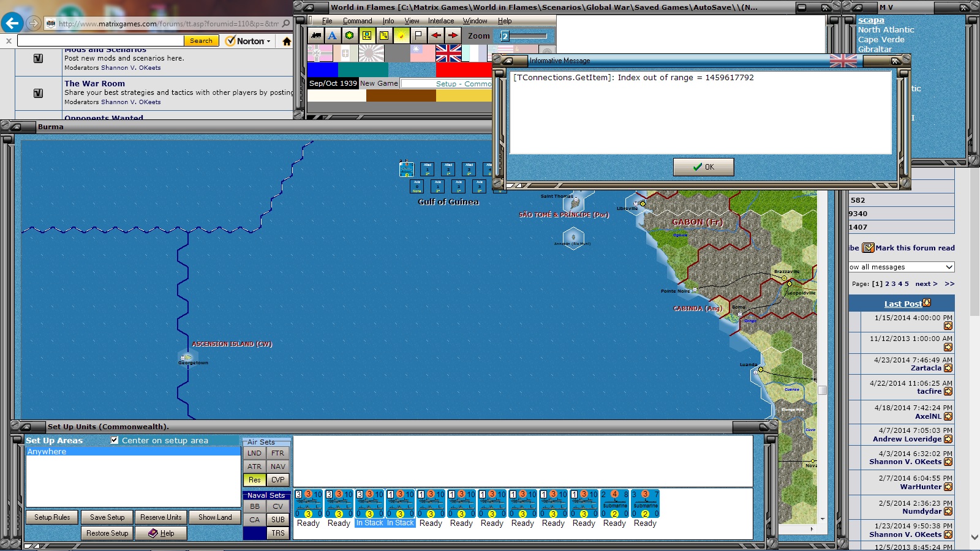Click the red color swatch under the flags
The width and height of the screenshot is (980, 551).
coord(464,70)
